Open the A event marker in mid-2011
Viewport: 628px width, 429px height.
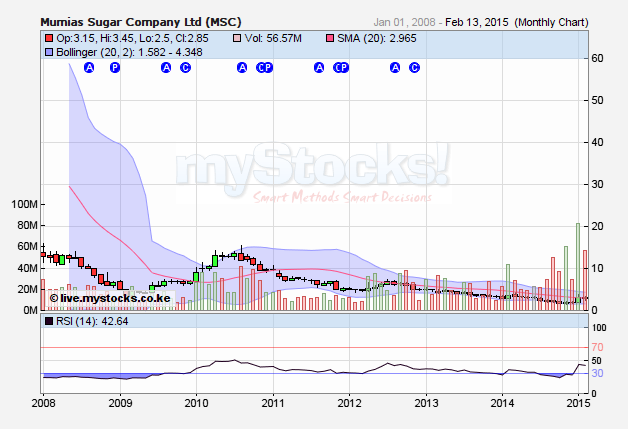pyautogui.click(x=319, y=67)
